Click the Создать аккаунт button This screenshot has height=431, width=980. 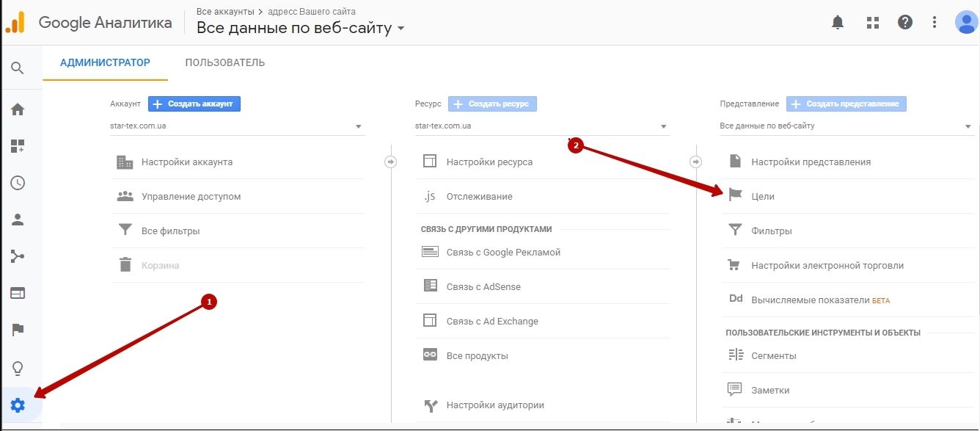[194, 104]
